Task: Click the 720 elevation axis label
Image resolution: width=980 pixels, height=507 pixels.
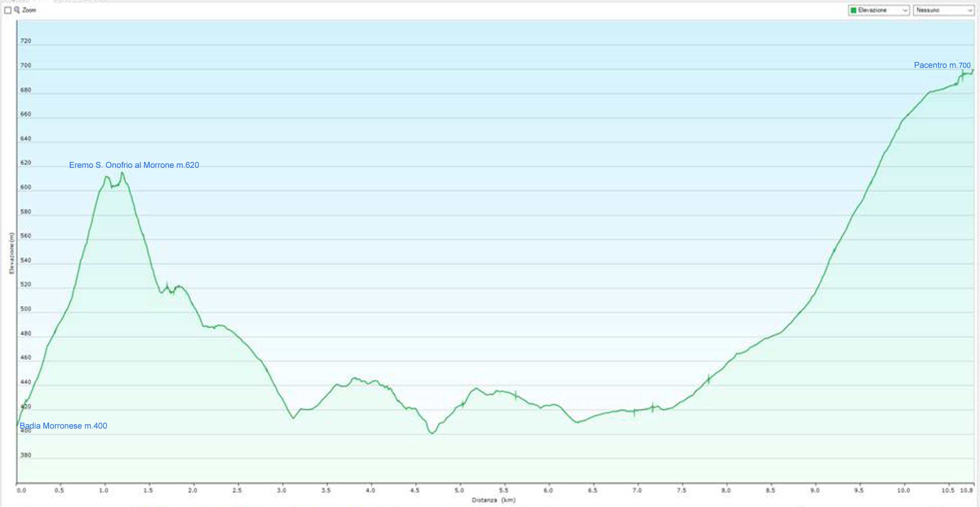Action: pos(25,41)
